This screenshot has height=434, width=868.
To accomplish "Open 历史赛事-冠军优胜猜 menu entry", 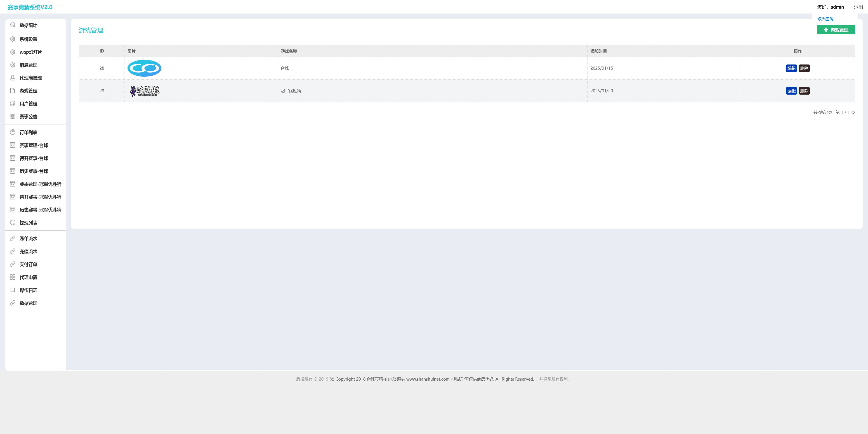I will [40, 210].
